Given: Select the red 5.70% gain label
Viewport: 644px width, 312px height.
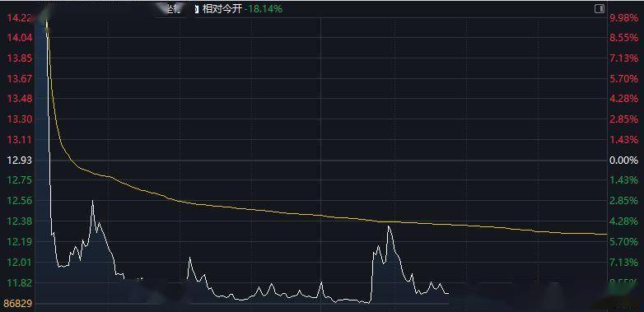Looking at the screenshot, I should [x=624, y=78].
